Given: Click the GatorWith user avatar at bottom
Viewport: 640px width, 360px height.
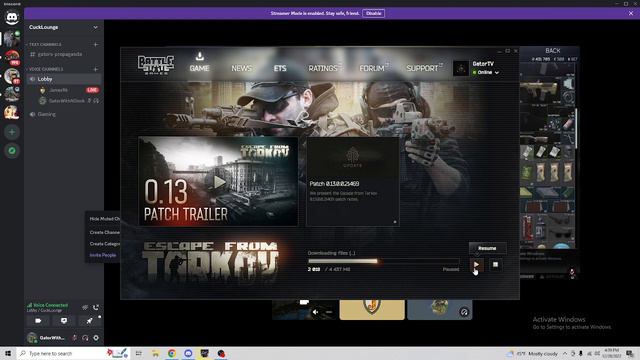Looking at the screenshot, I should click(x=32, y=338).
